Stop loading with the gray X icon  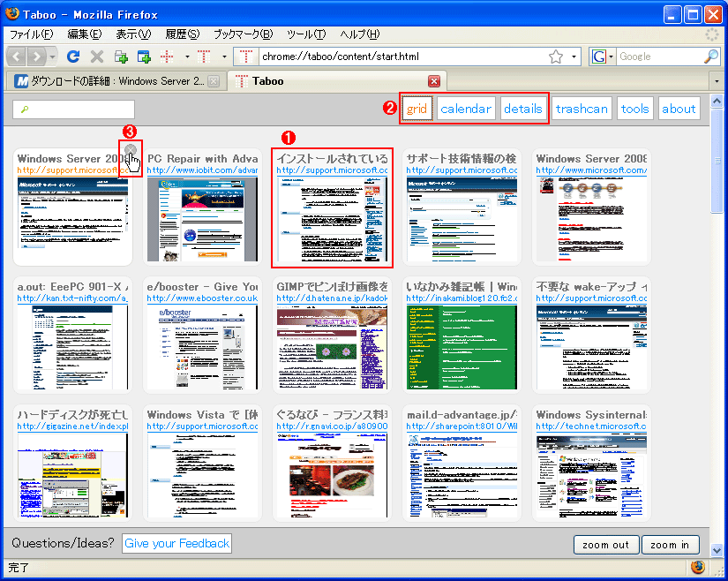tap(96, 57)
